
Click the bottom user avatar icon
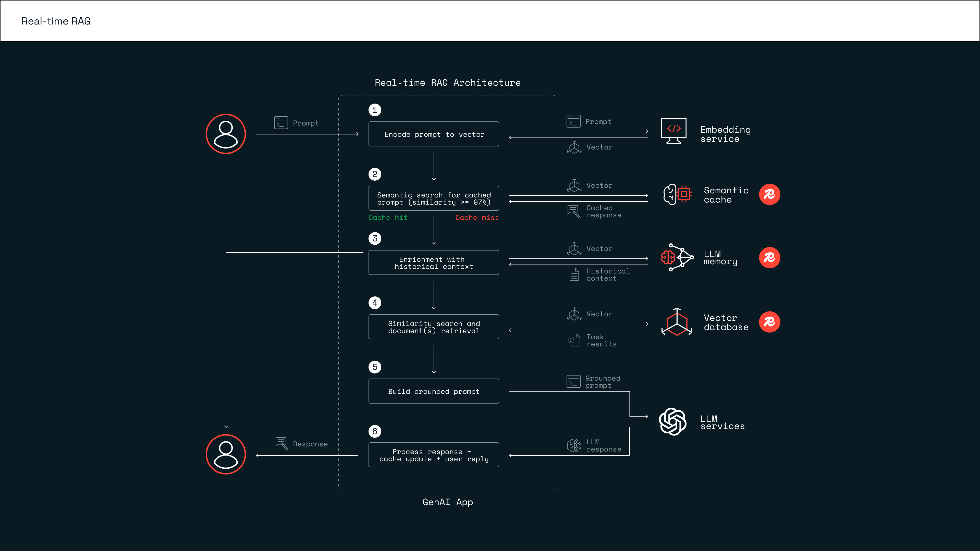[x=226, y=454]
